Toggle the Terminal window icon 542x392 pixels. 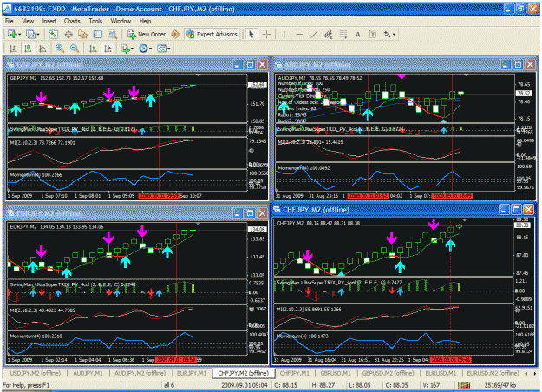(98, 34)
